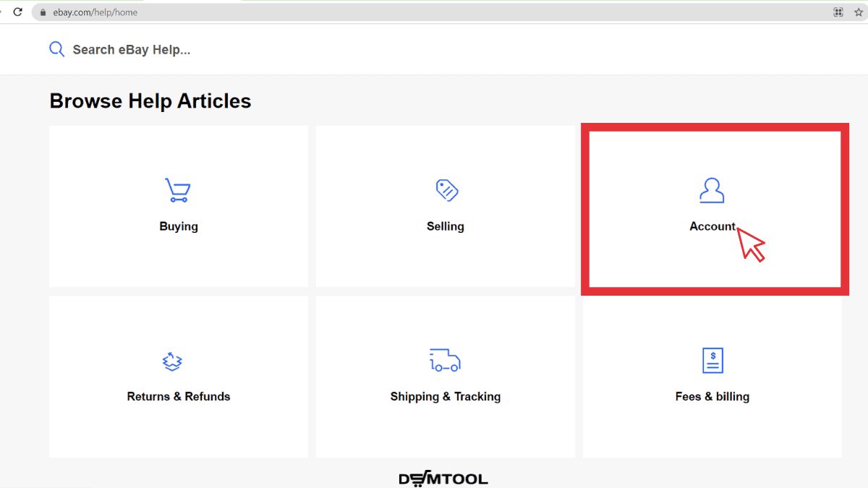Viewport: 868px width, 488px height.
Task: Open the Selling help articles
Action: (446, 207)
